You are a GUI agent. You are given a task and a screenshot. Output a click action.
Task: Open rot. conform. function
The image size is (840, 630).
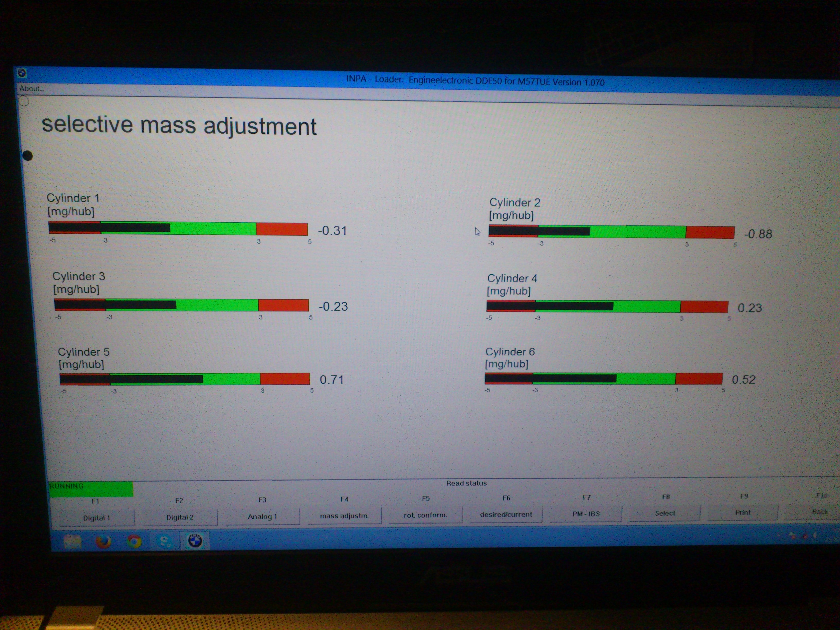coord(425,515)
